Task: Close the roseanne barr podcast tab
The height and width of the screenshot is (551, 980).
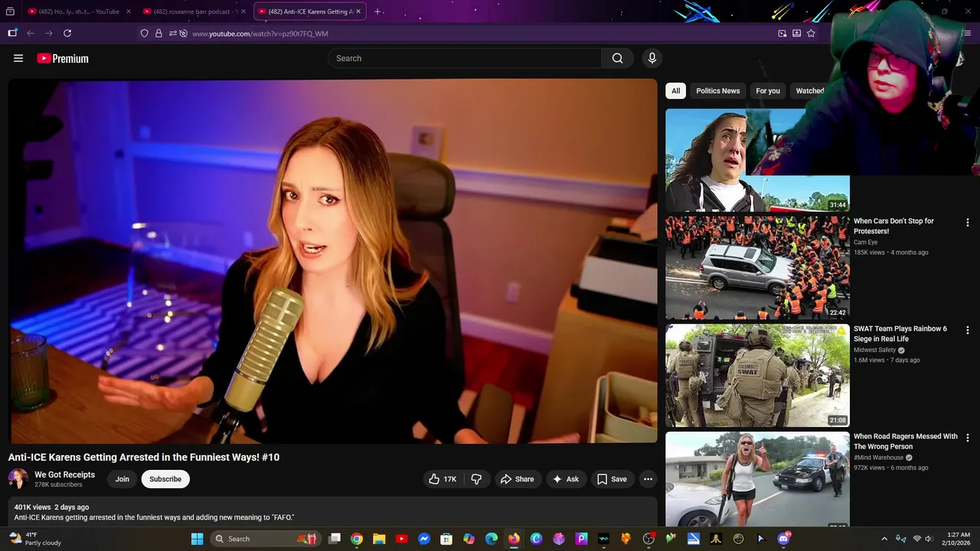Action: click(x=243, y=11)
